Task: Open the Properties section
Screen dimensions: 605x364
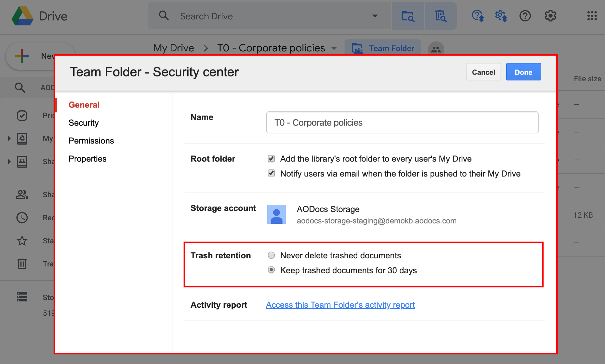Action: (x=87, y=159)
